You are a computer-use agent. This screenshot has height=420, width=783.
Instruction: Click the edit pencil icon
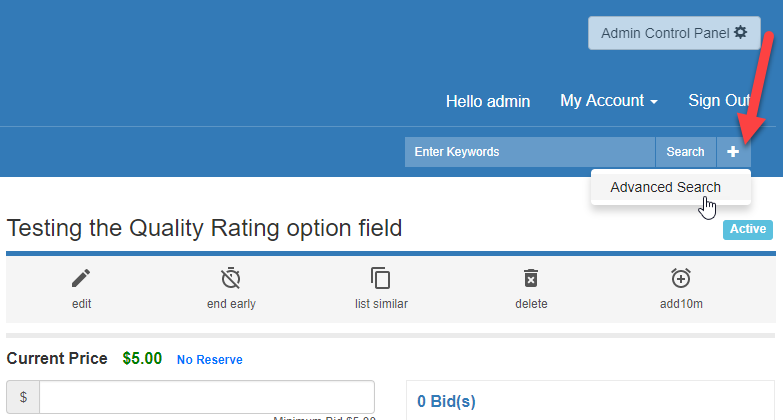point(81,278)
